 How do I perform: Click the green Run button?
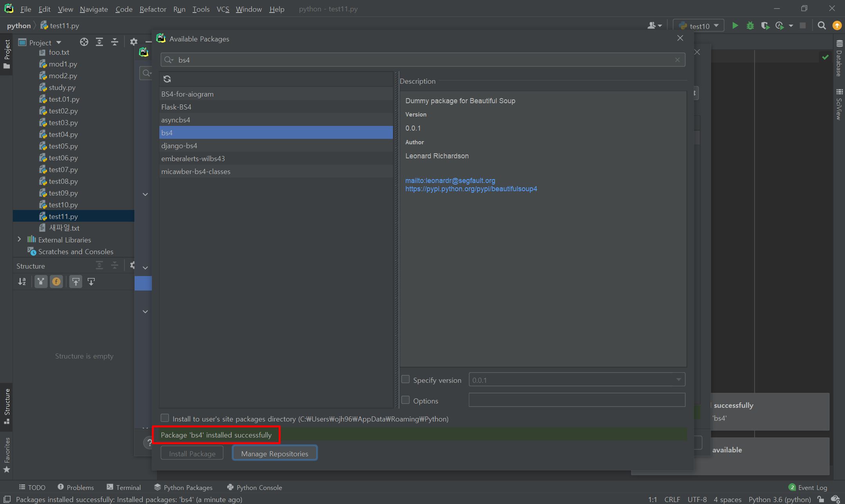point(735,26)
